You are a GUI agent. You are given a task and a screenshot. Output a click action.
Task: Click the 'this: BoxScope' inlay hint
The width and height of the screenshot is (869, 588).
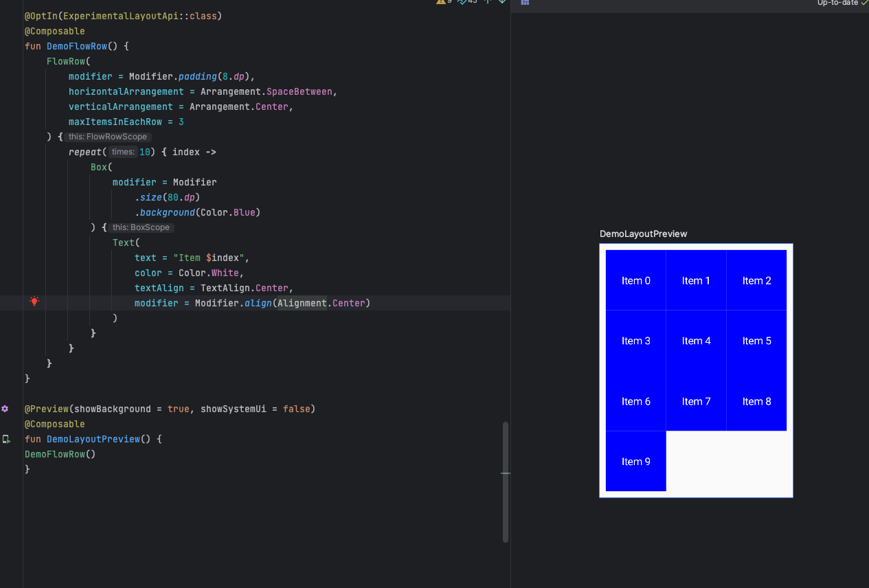click(142, 227)
